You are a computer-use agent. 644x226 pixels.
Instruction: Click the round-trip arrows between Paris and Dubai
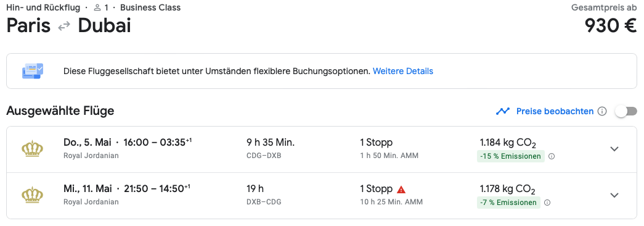pyautogui.click(x=64, y=27)
